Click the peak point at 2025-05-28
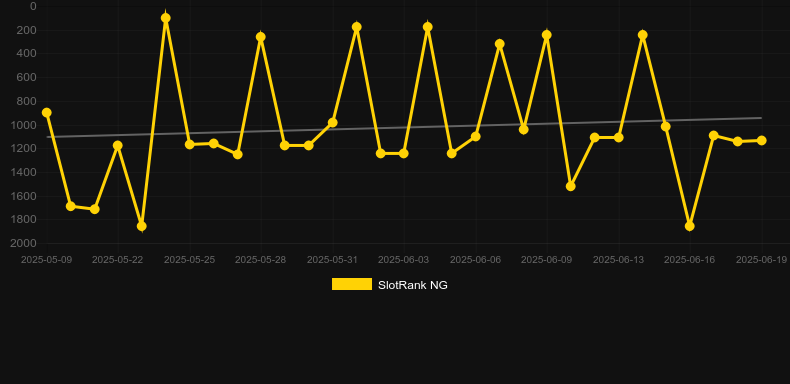 pyautogui.click(x=260, y=37)
